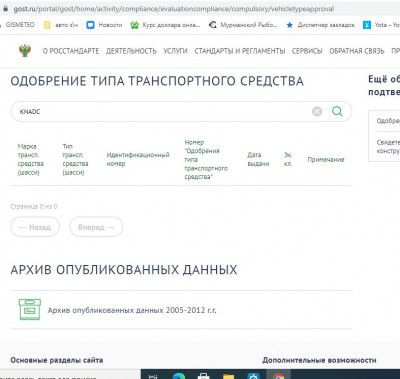This screenshot has width=400, height=379.
Task: Open the Новости bookmark
Action: click(x=104, y=25)
